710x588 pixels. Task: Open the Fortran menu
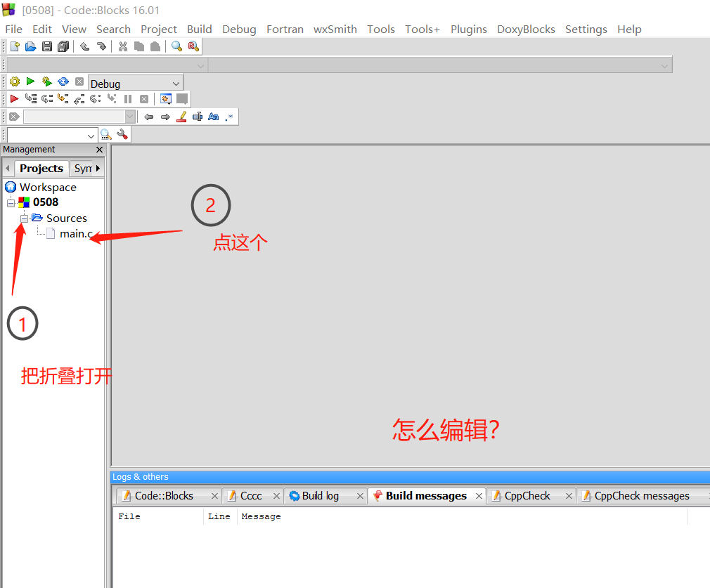pos(285,30)
